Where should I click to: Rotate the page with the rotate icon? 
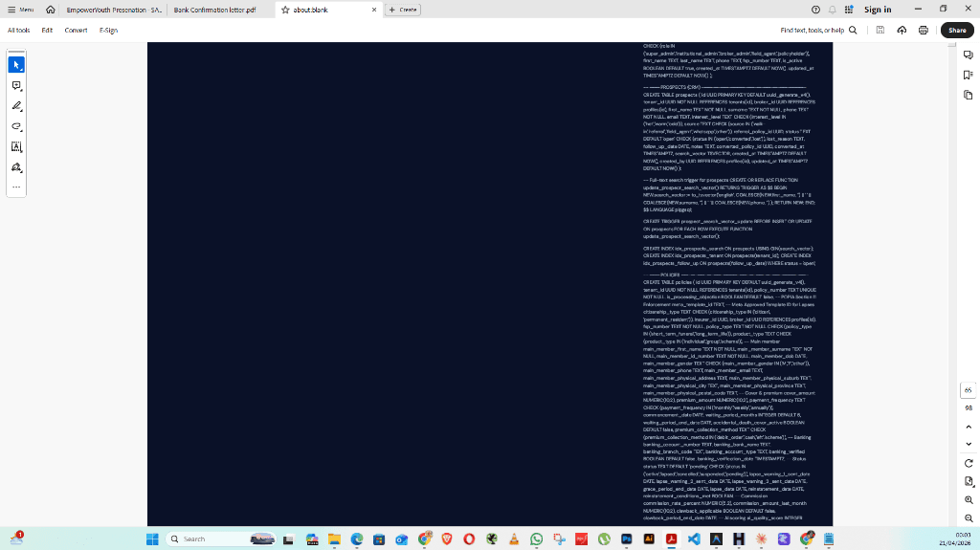968,463
